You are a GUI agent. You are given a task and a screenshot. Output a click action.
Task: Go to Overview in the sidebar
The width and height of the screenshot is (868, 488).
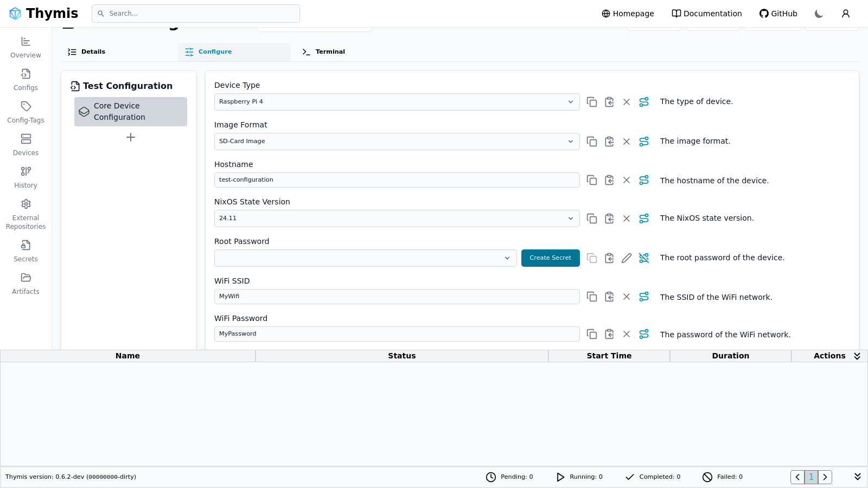click(25, 48)
